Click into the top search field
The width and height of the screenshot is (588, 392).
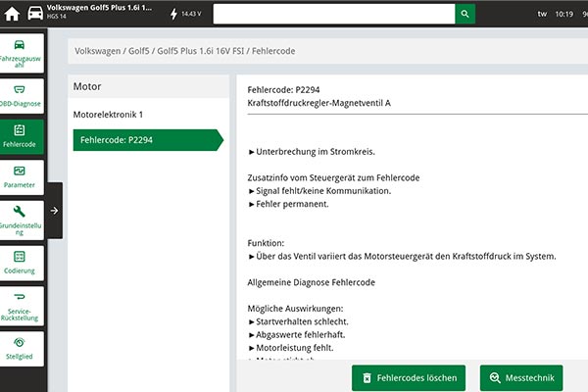tap(333, 15)
